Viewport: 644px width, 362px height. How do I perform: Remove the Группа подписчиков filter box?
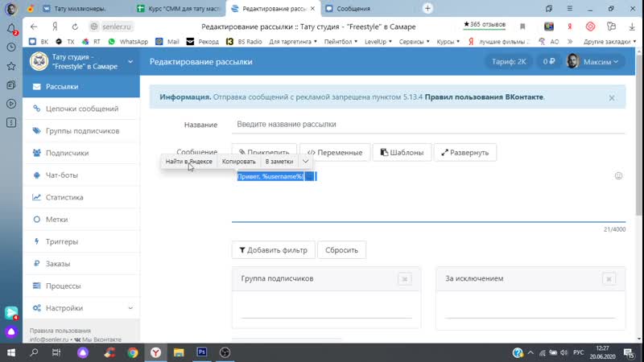click(x=405, y=279)
